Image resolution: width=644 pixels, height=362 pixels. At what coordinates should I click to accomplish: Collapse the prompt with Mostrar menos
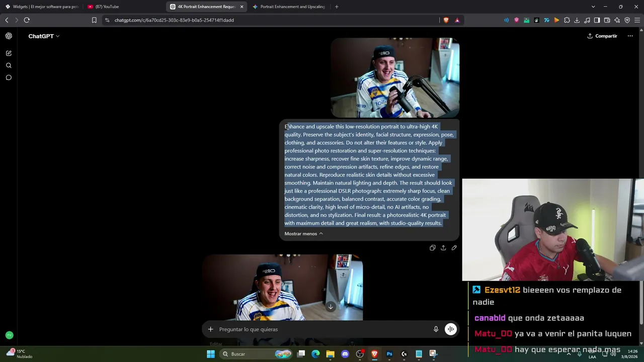303,234
